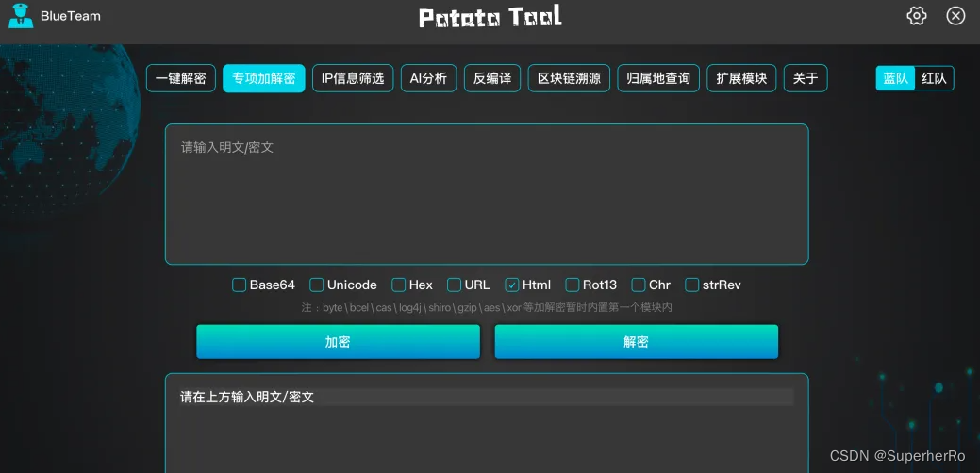
Task: Click the note text about byte\bcel\cas modules
Action: tap(487, 307)
